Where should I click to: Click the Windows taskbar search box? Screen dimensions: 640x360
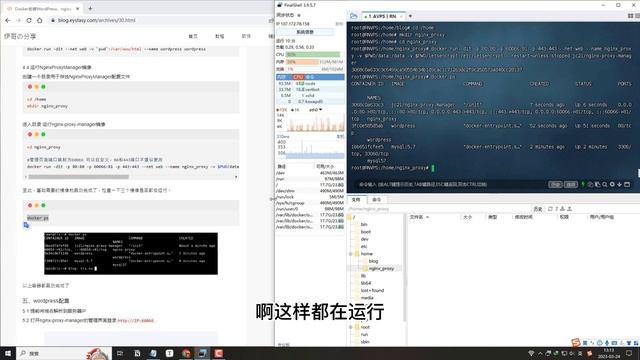tap(63, 353)
